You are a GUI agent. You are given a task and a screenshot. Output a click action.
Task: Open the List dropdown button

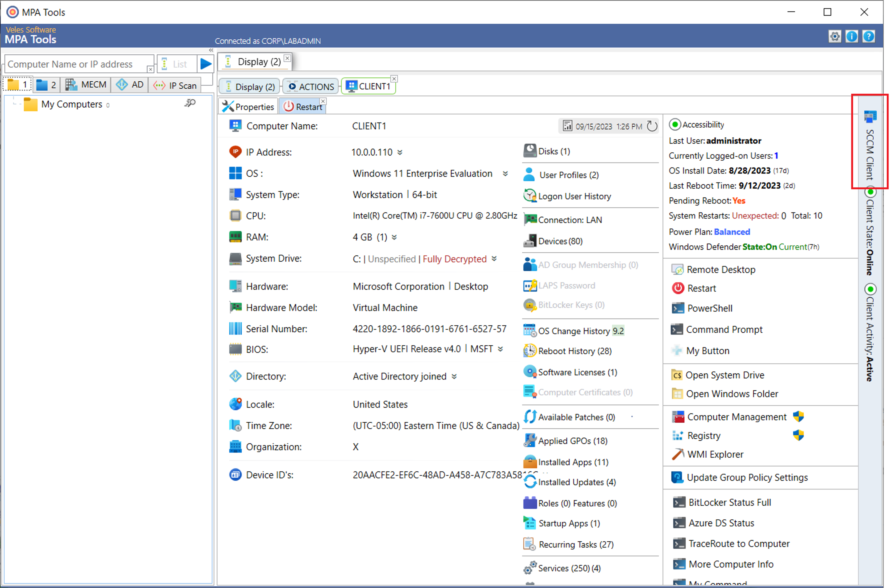click(177, 64)
